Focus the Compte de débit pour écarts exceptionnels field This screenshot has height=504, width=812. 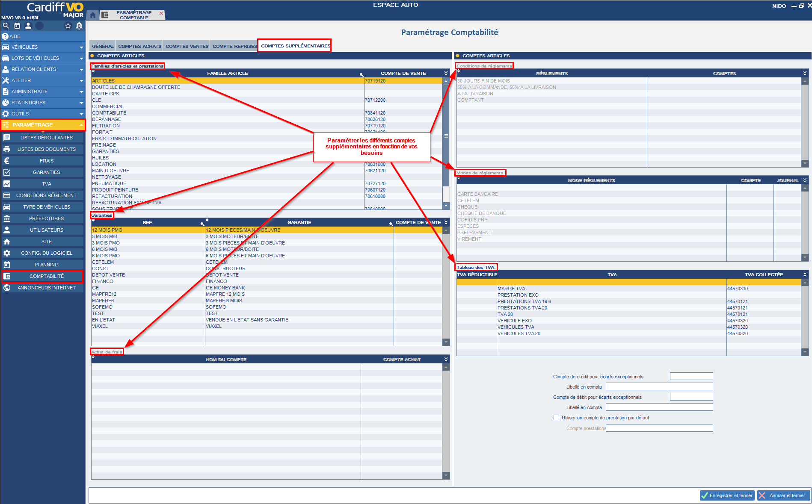pos(691,397)
